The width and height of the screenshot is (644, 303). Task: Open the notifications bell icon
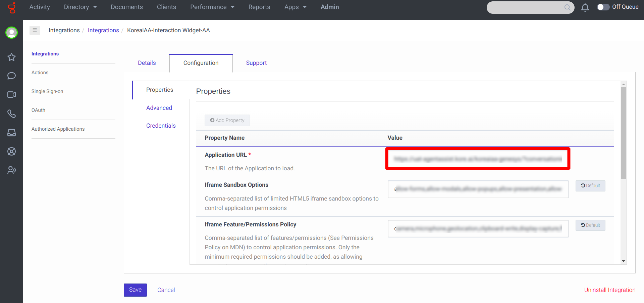coord(585,7)
